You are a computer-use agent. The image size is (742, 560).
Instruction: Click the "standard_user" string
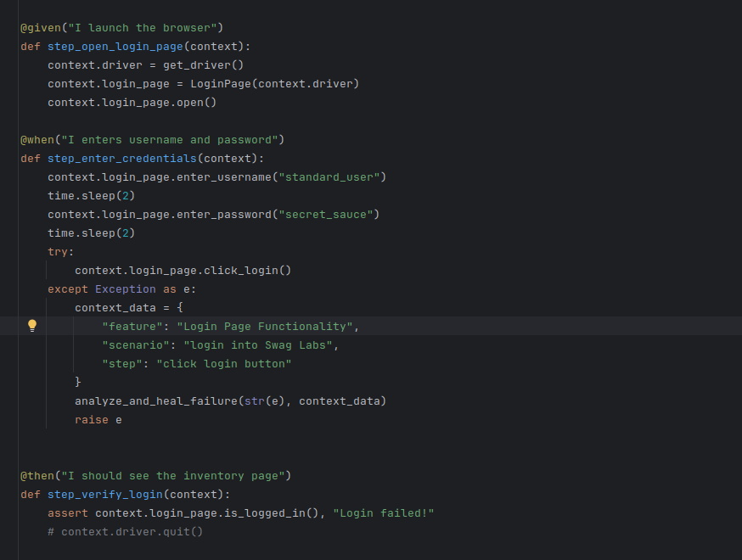click(332, 177)
